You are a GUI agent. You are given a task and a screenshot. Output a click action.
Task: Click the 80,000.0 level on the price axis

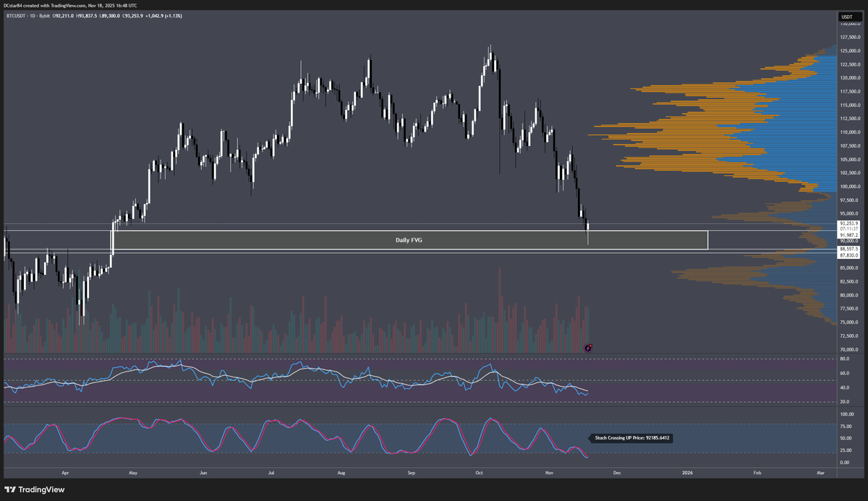pos(848,295)
